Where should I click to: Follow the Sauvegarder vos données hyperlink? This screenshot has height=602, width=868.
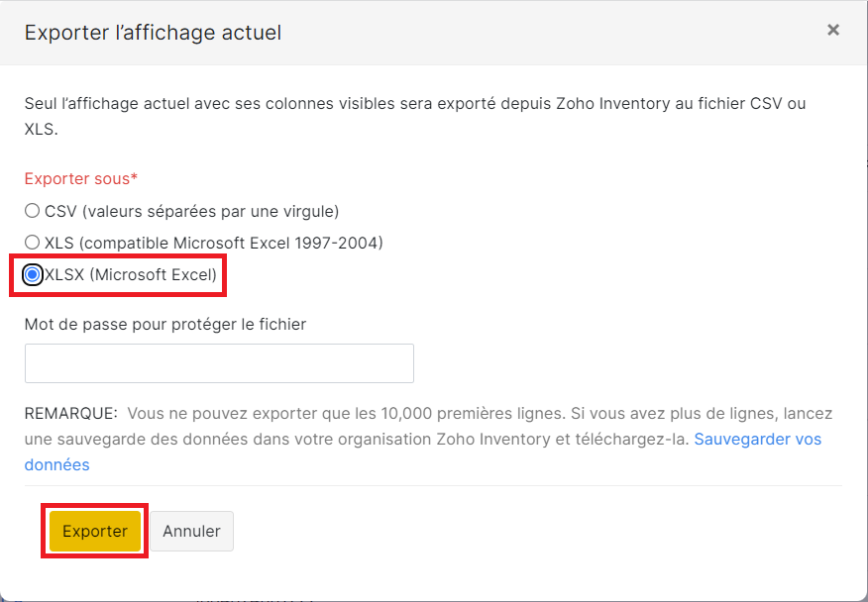point(758,439)
